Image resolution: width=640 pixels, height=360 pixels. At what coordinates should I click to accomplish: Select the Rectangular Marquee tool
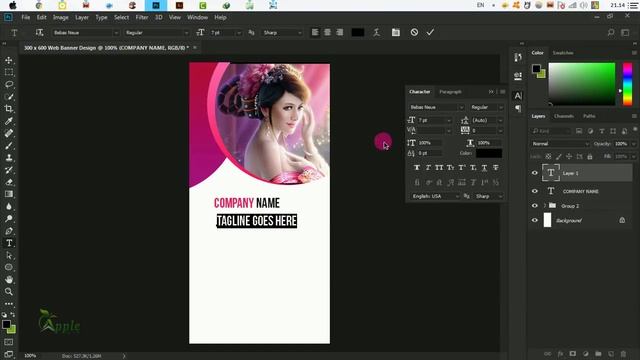[9, 72]
